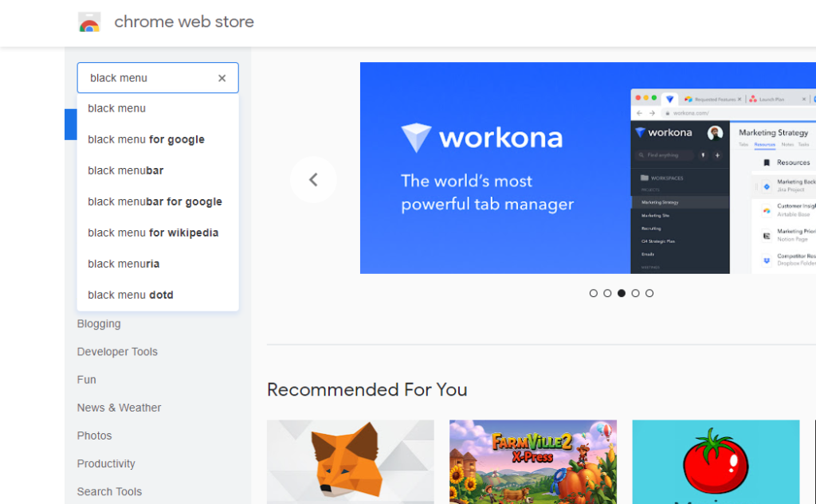Open the MetaMask fox extension thumbnail
Screen dimensions: 816x504
coord(350,462)
